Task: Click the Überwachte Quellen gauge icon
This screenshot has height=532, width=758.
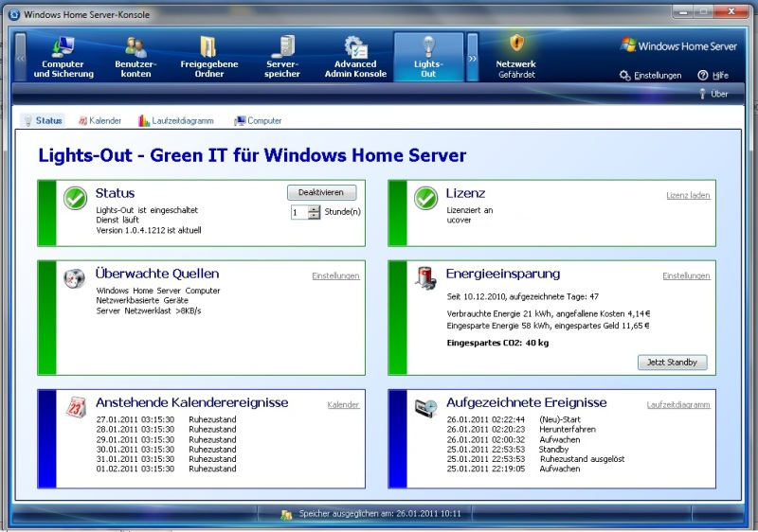Action: coord(75,278)
